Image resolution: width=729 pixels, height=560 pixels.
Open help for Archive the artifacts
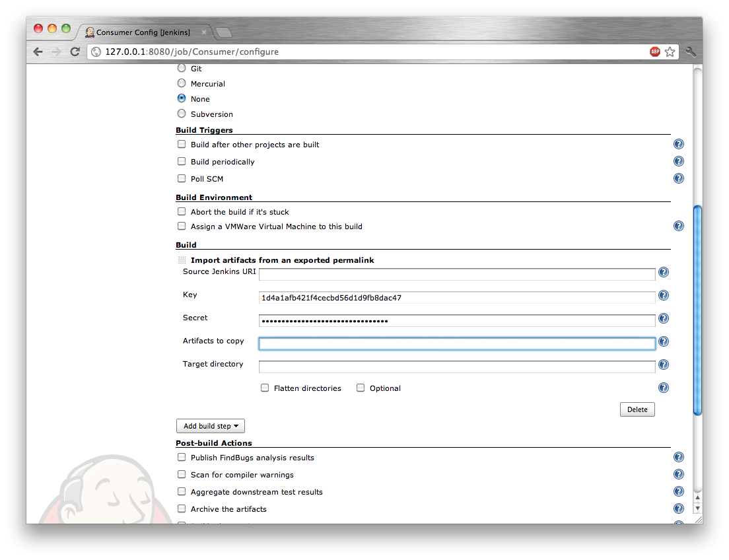(x=679, y=509)
